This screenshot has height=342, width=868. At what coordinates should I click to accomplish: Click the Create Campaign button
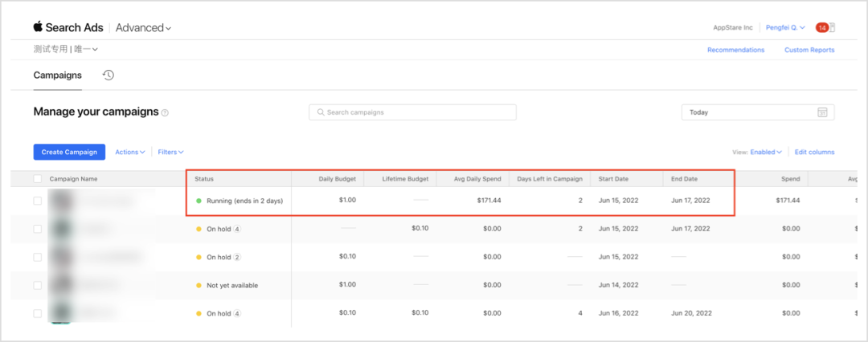click(x=69, y=152)
